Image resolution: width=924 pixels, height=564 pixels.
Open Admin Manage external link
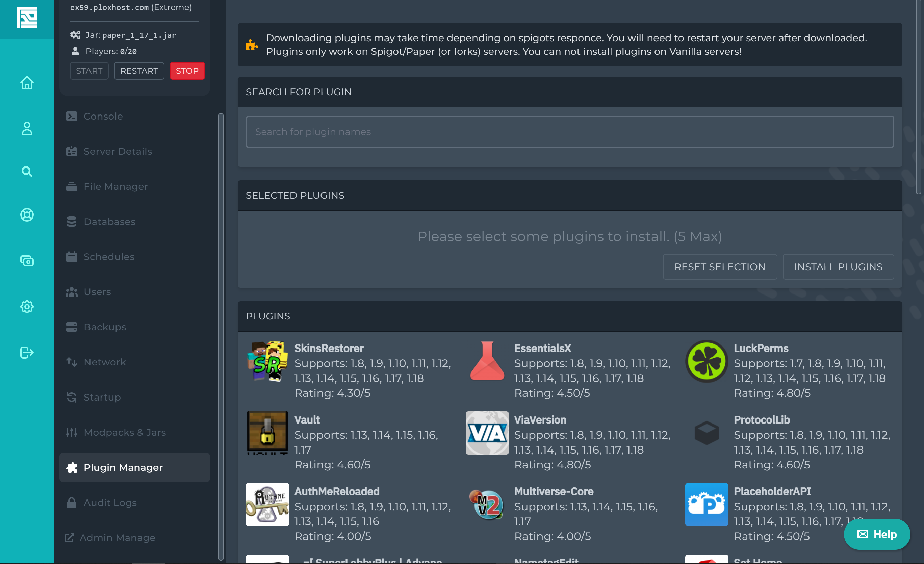[135, 538]
